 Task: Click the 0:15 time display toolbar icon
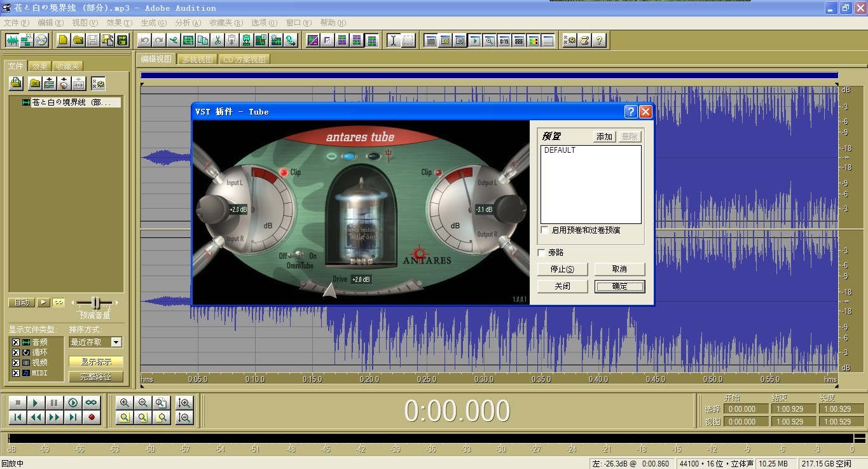504,40
